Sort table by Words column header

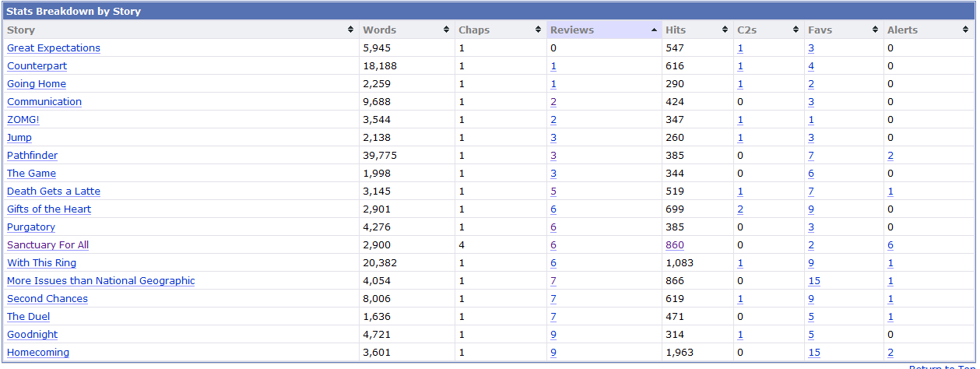pos(407,30)
